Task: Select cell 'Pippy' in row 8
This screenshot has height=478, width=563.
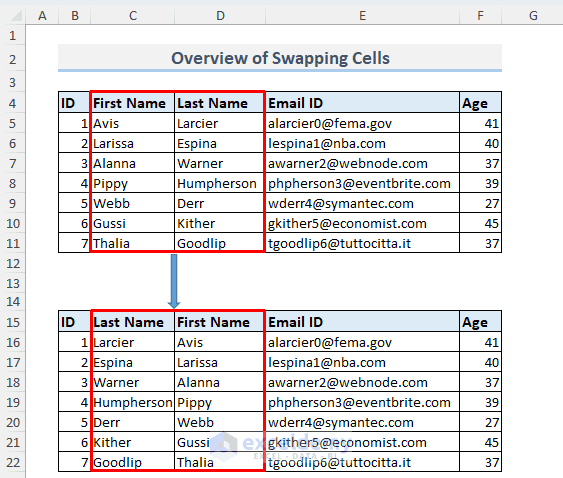Action: (x=132, y=183)
